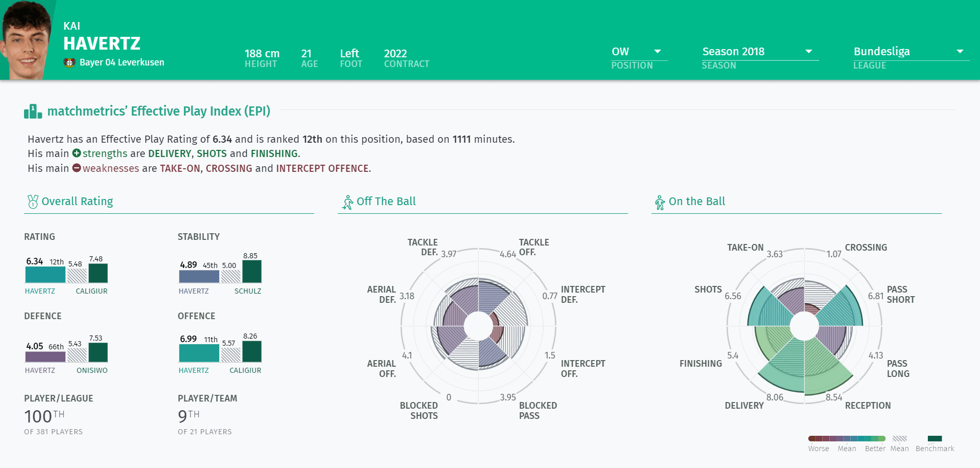Click Schulz stability benchmark bar 8.85

pyautogui.click(x=252, y=272)
